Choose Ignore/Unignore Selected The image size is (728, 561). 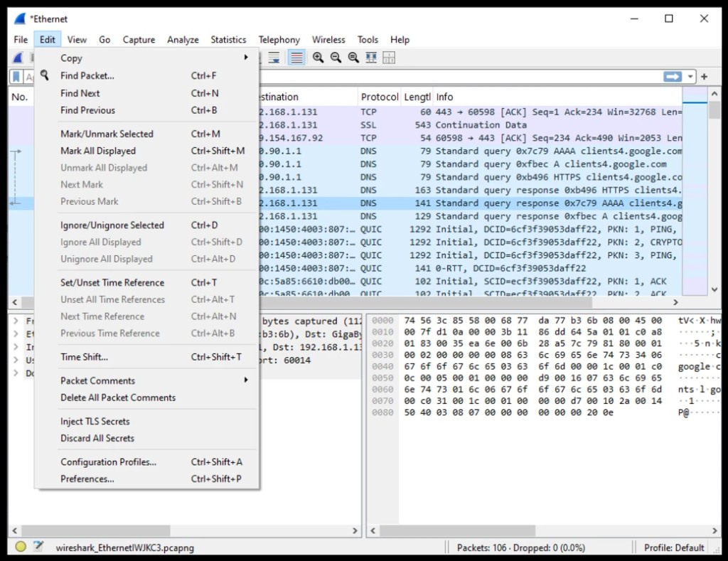point(146,225)
